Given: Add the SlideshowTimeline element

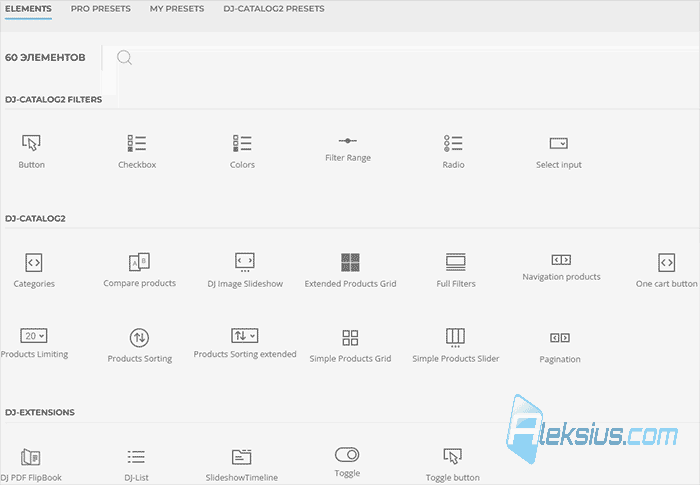Looking at the screenshot, I should [242, 465].
